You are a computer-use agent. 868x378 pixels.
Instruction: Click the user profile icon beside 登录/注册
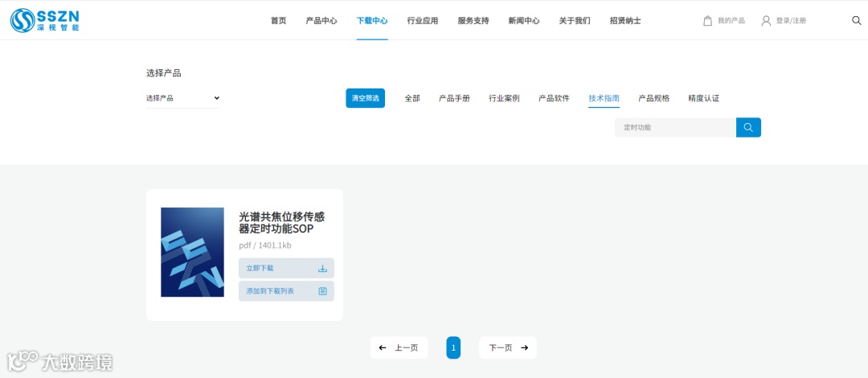tap(766, 20)
